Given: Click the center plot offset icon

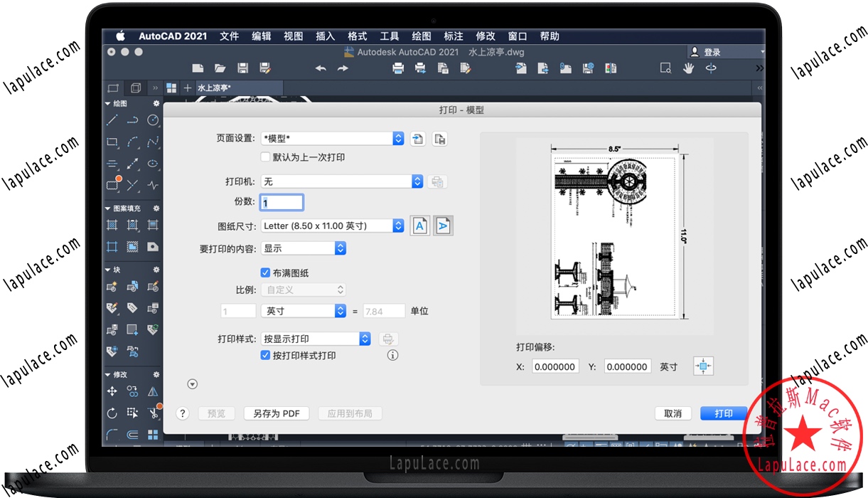Looking at the screenshot, I should point(703,366).
